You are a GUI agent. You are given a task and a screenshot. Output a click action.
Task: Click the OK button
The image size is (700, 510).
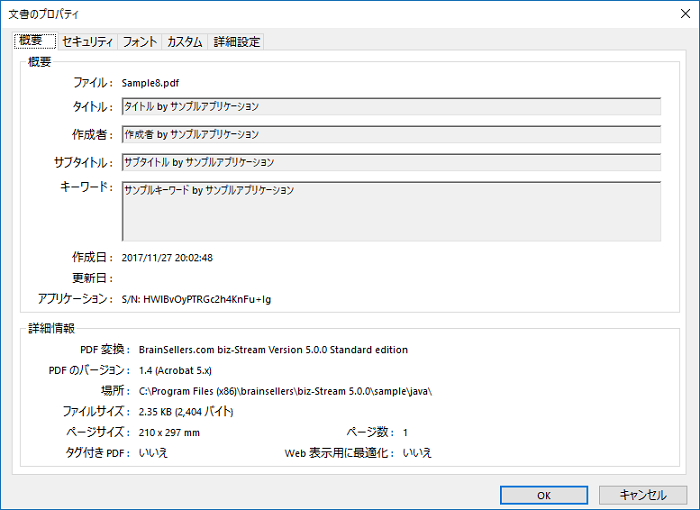point(544,495)
